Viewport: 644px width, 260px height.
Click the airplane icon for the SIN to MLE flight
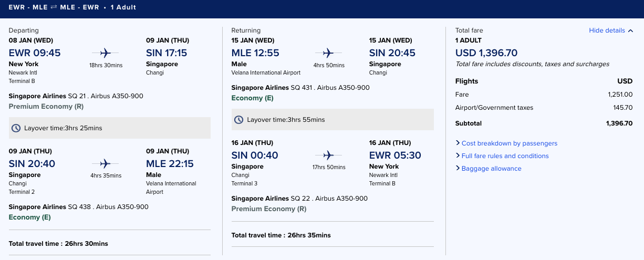[x=105, y=163]
